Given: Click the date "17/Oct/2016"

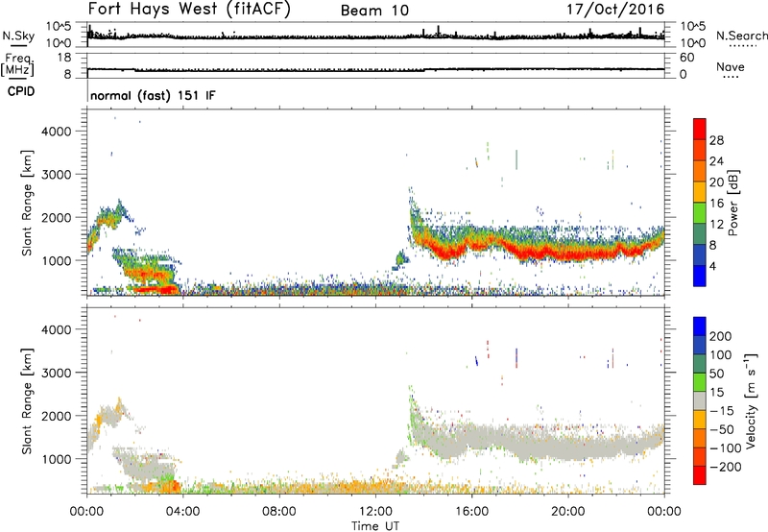Looking at the screenshot, I should click(x=615, y=10).
